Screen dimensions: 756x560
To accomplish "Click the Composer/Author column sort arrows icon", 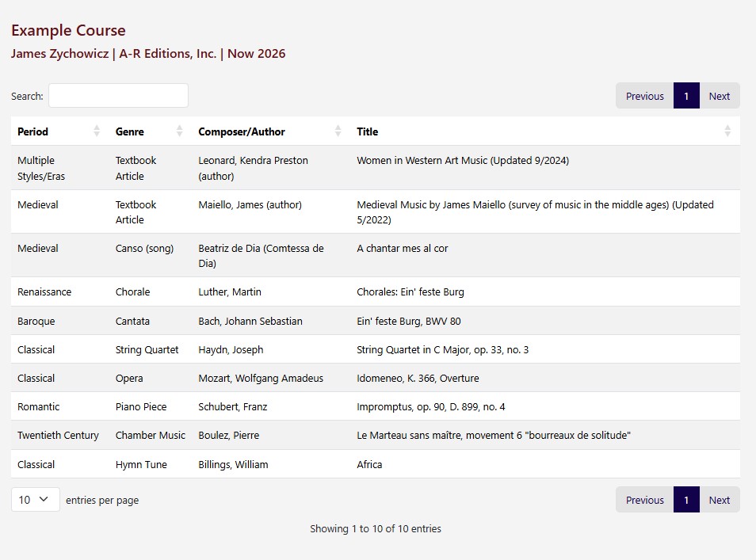I will coord(338,131).
